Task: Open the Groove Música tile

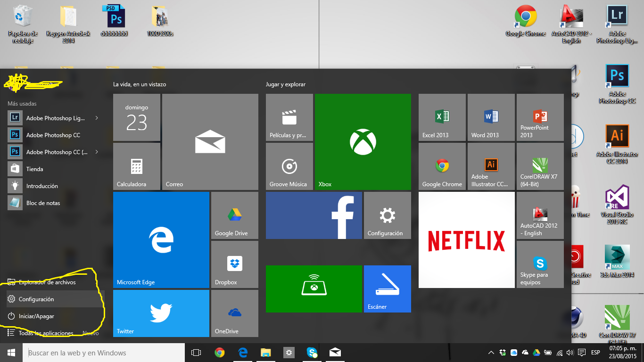Action: click(x=289, y=166)
